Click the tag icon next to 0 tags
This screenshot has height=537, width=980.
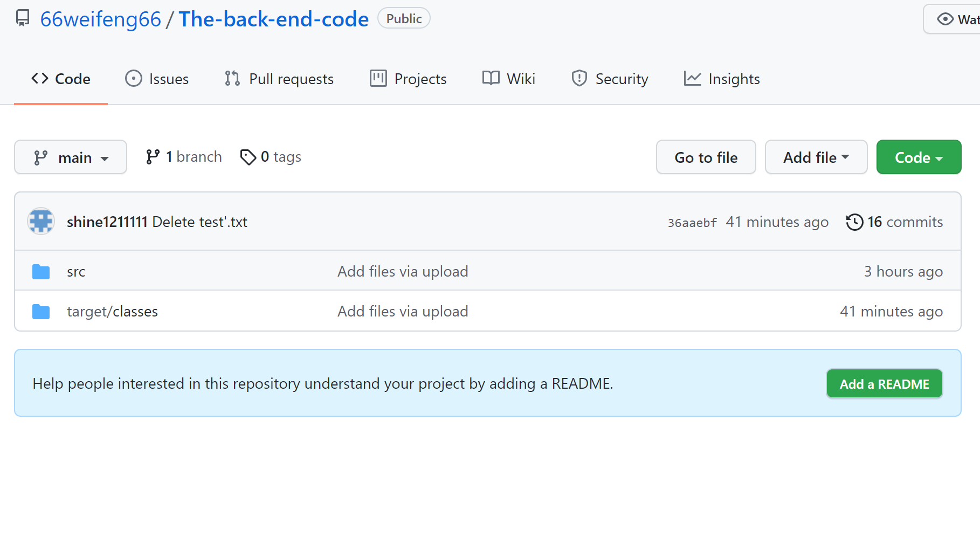(248, 157)
